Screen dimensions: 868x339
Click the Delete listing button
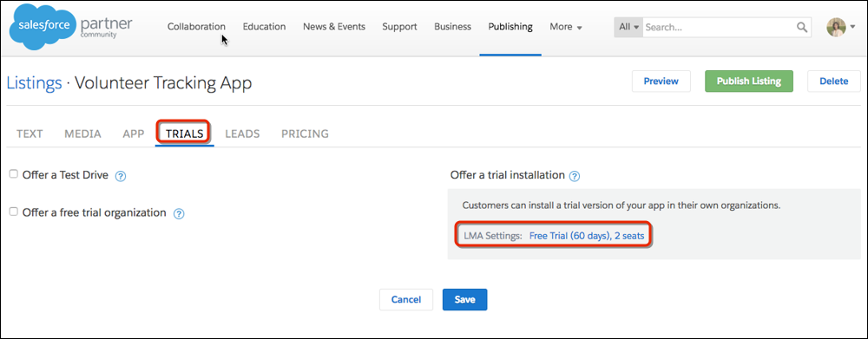pyautogui.click(x=833, y=81)
